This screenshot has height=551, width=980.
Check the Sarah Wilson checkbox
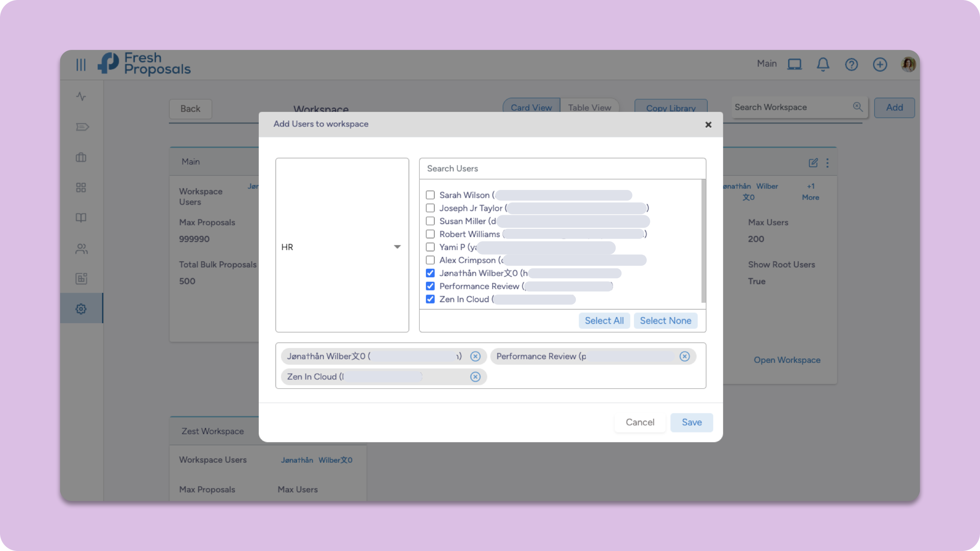click(x=430, y=195)
